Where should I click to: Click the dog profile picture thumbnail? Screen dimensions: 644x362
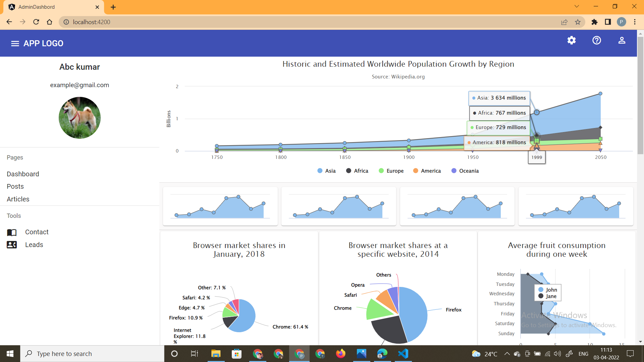pos(79,118)
